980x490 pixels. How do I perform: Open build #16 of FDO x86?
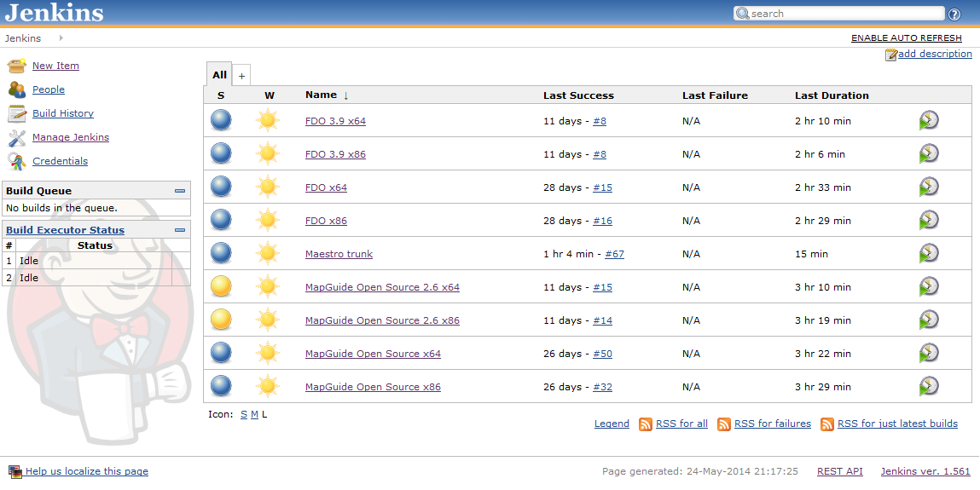point(602,221)
